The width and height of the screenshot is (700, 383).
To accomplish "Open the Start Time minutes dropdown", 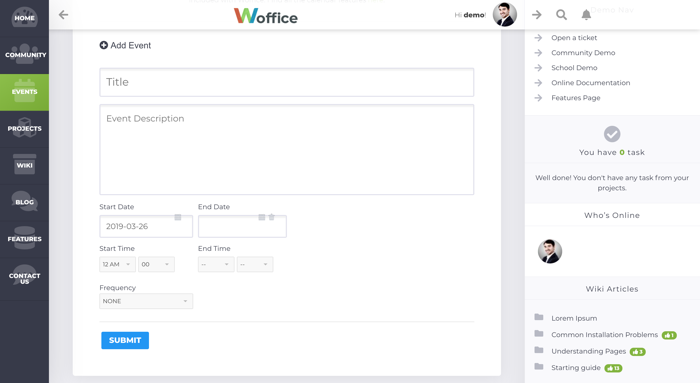I will click(156, 264).
